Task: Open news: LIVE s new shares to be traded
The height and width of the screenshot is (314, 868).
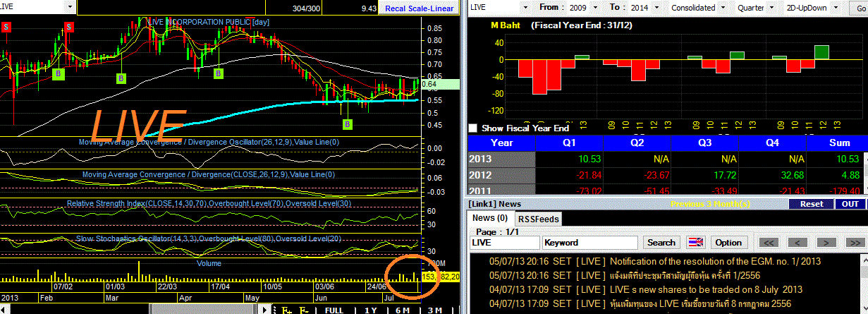Action: [x=706, y=289]
